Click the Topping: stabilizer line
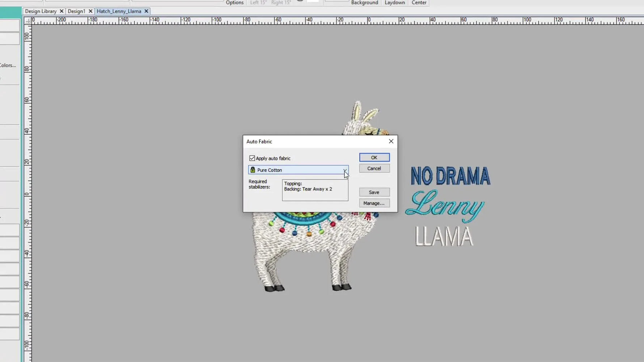Screen dimensions: 644x362 (293, 184)
